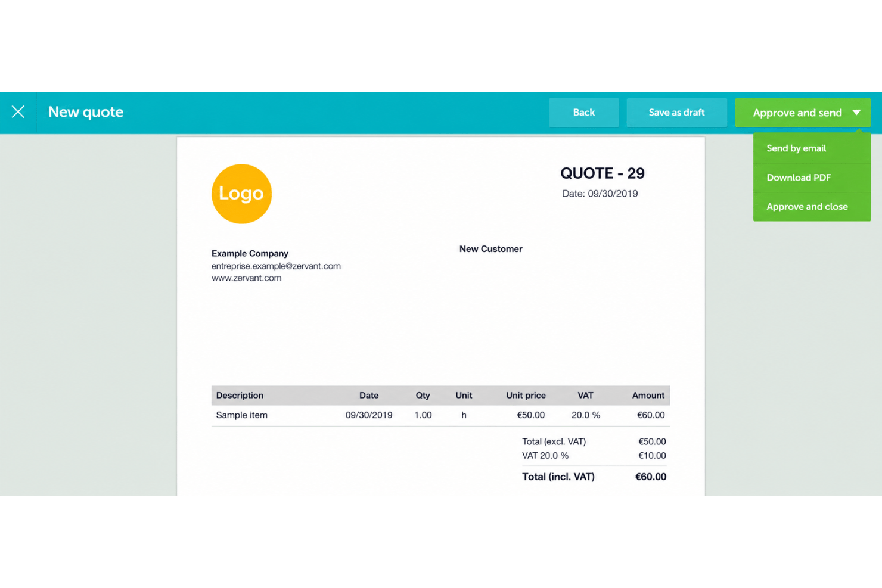Click the orange Logo circle
The width and height of the screenshot is (882, 588).
(x=241, y=194)
